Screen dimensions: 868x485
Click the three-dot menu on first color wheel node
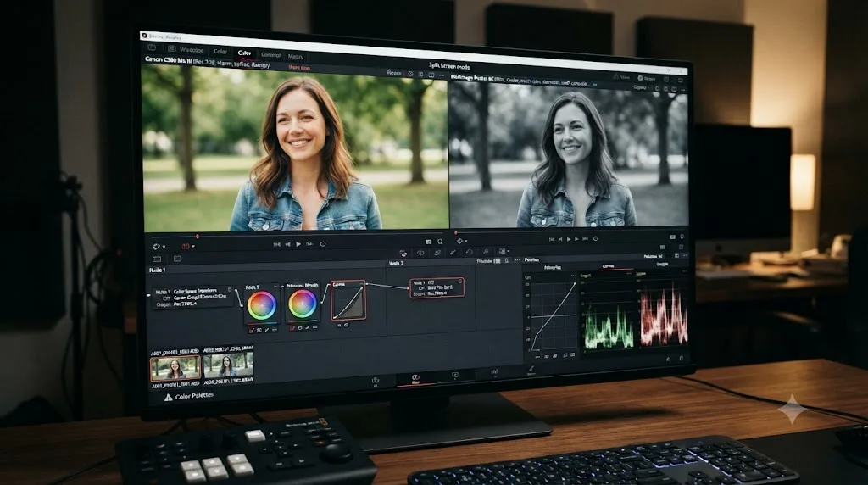[275, 287]
